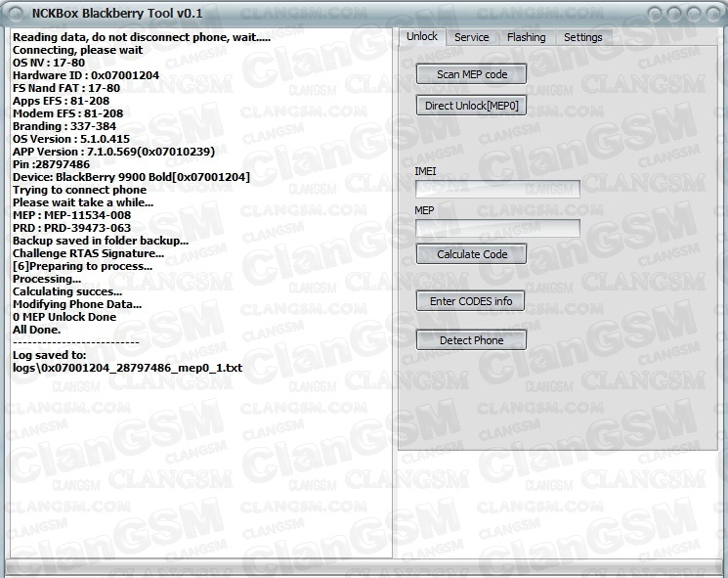Click the title bar round icon at left
Image resolution: width=728 pixels, height=578 pixels.
(15, 14)
